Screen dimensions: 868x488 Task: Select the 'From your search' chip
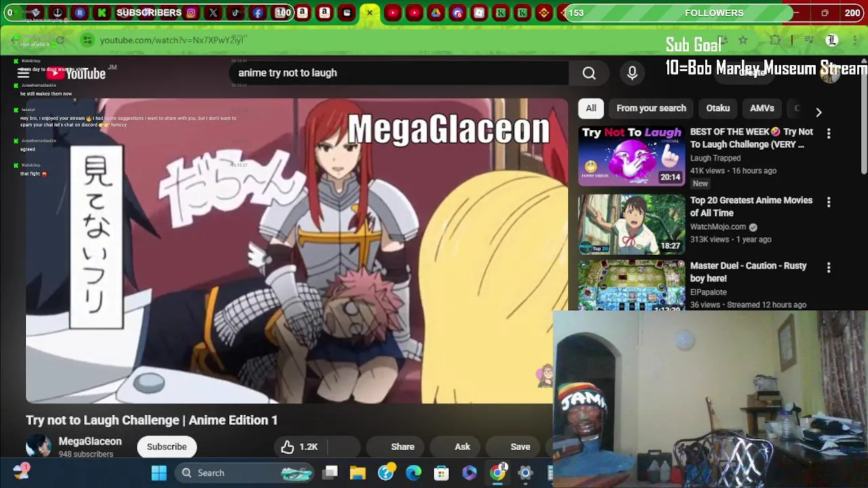pyautogui.click(x=651, y=108)
